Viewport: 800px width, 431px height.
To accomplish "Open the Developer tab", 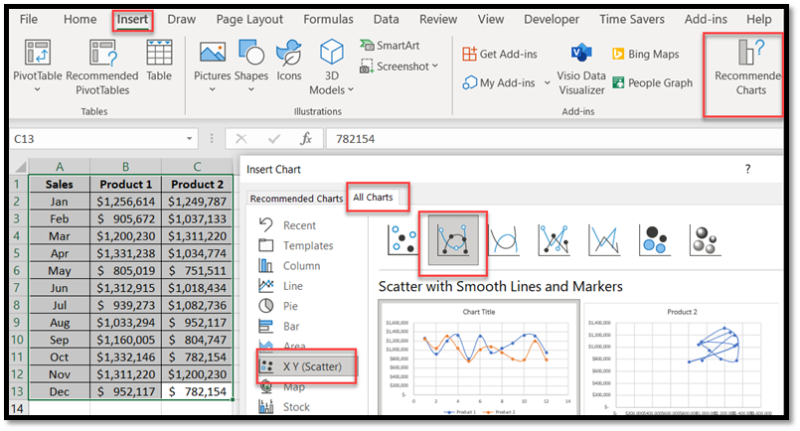I will [x=552, y=19].
